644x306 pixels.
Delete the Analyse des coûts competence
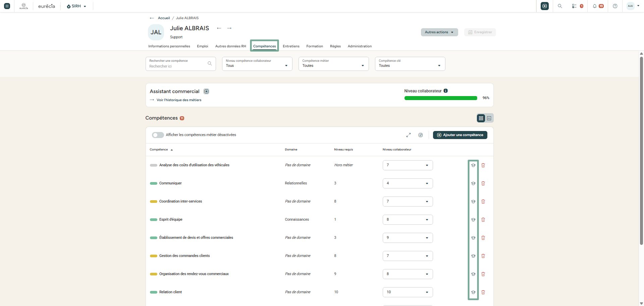click(483, 165)
